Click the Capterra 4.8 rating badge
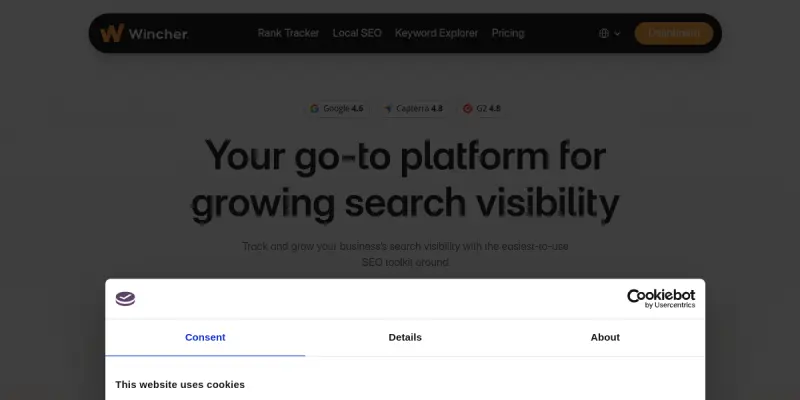 point(414,109)
